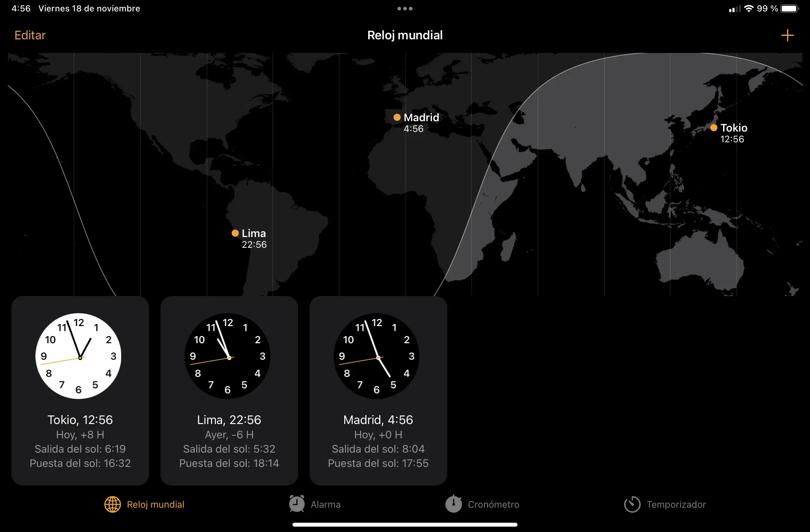Tap the Madrid sunrise time text
Viewport: 810px width, 532px height.
378,449
